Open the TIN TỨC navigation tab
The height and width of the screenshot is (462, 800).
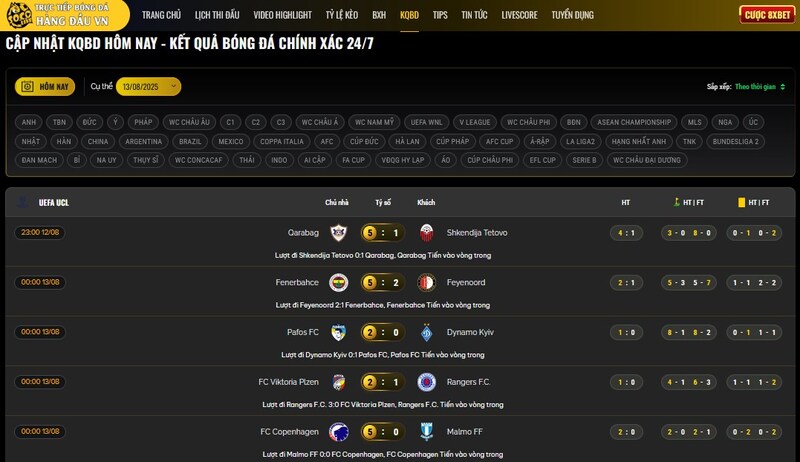pyautogui.click(x=474, y=15)
